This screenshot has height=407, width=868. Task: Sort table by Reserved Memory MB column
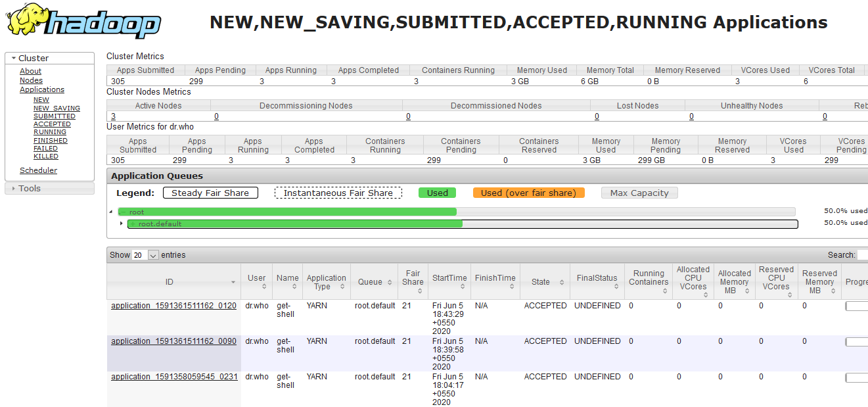819,282
